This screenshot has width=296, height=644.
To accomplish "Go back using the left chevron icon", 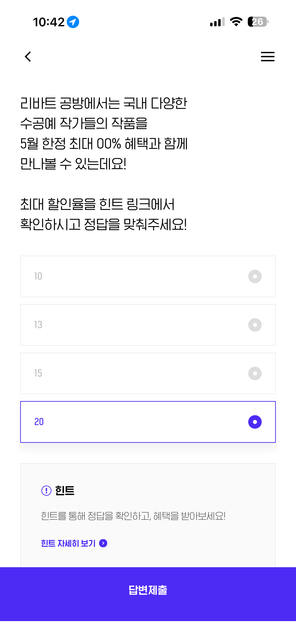I will (28, 57).
